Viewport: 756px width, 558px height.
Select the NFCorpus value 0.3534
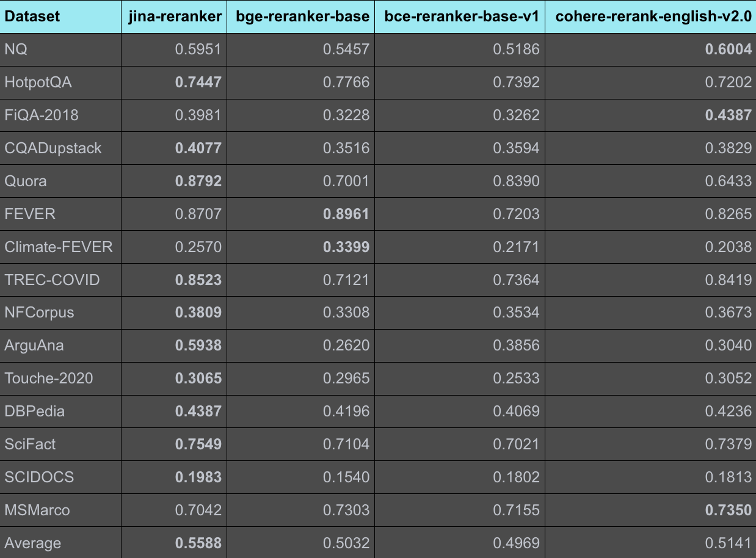pyautogui.click(x=517, y=313)
